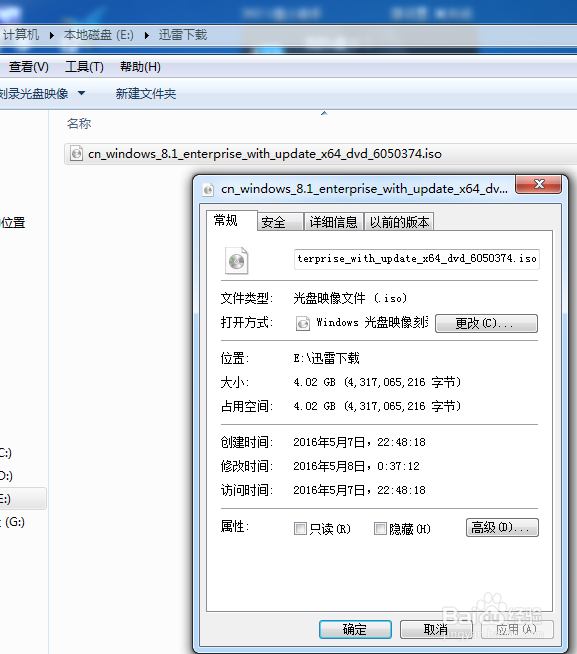Click the location value E:\迅雷下载
This screenshot has height=654, width=577.
click(x=326, y=358)
